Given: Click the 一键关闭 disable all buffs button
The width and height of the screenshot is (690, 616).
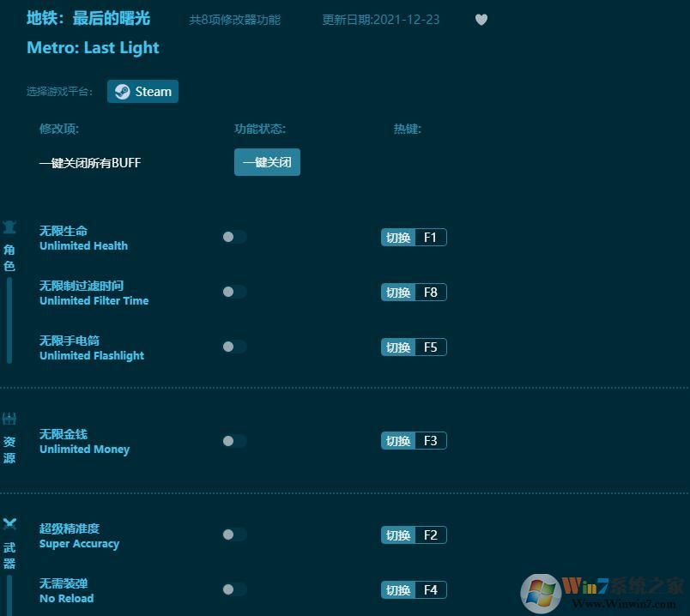Looking at the screenshot, I should click(267, 162).
